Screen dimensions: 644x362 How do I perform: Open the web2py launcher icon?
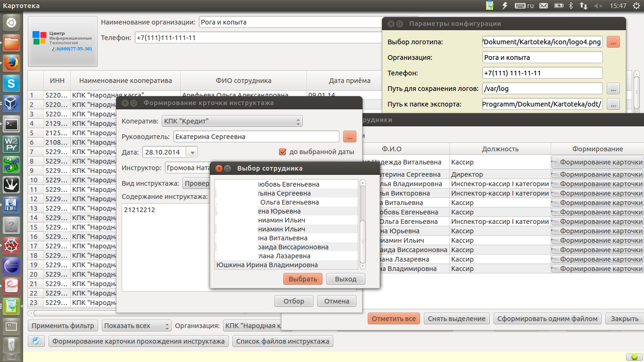pyautogui.click(x=11, y=144)
